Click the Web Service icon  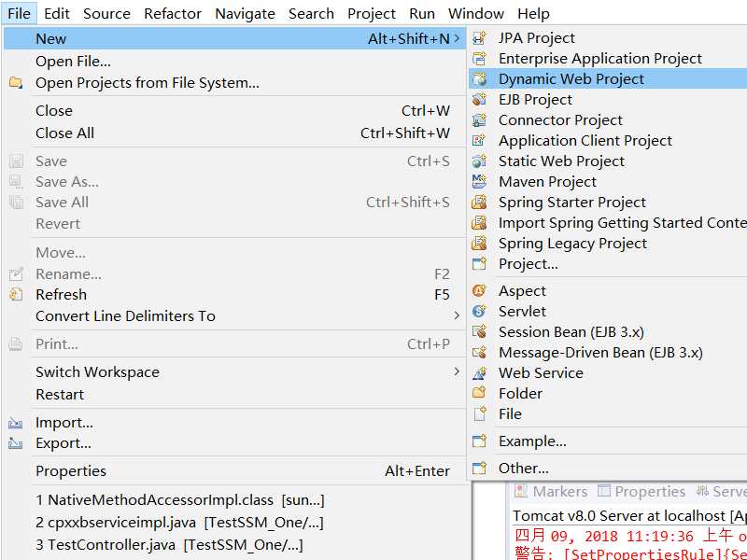click(479, 372)
